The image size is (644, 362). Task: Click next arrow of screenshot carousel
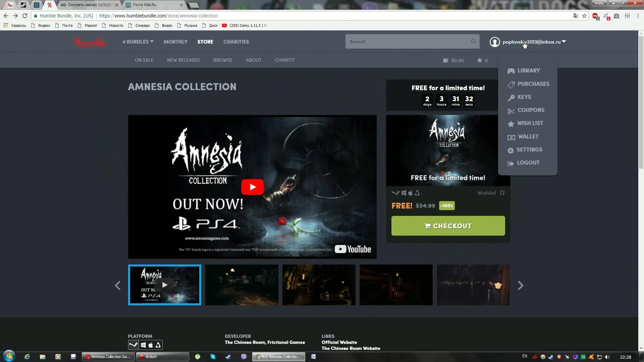coord(520,286)
